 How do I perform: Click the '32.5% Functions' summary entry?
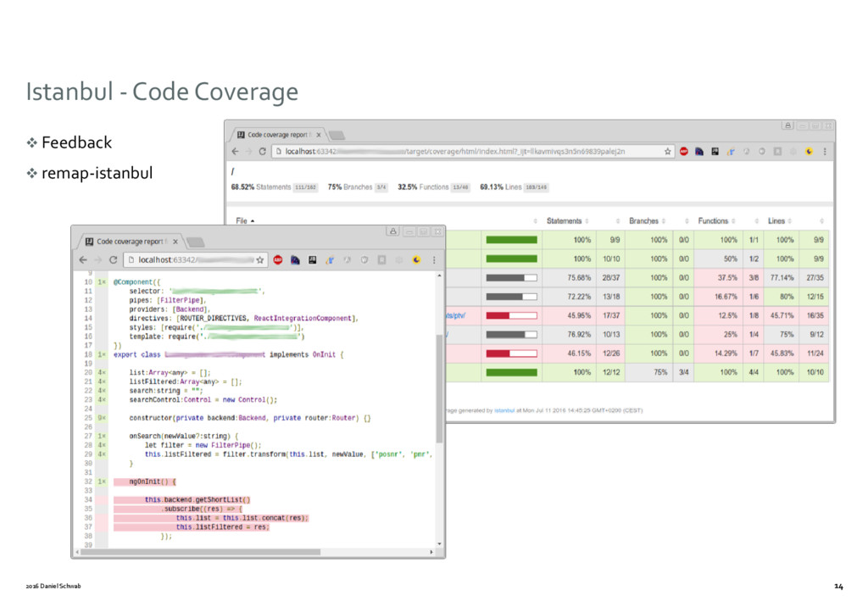[433, 187]
